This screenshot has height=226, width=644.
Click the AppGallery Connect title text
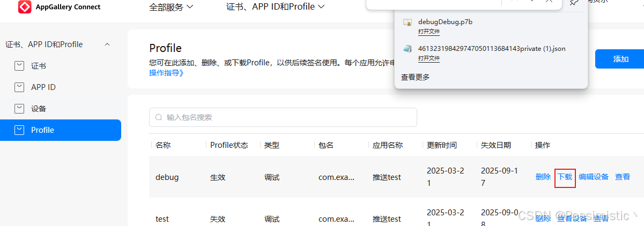point(68,7)
